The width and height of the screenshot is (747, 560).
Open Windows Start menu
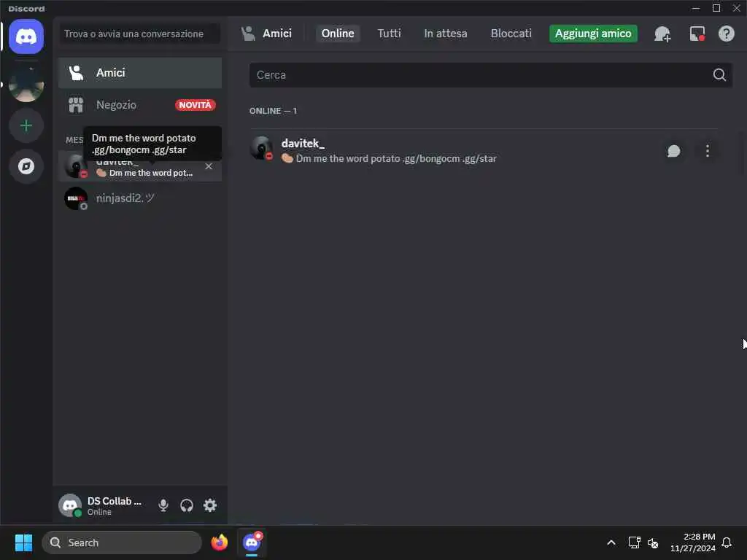[23, 542]
